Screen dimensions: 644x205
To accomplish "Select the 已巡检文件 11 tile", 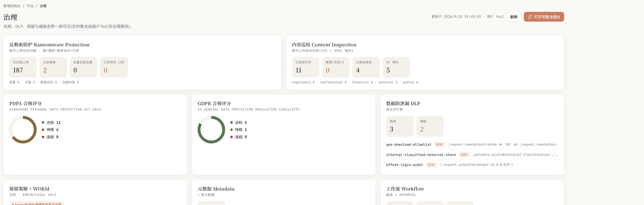I will point(305,67).
